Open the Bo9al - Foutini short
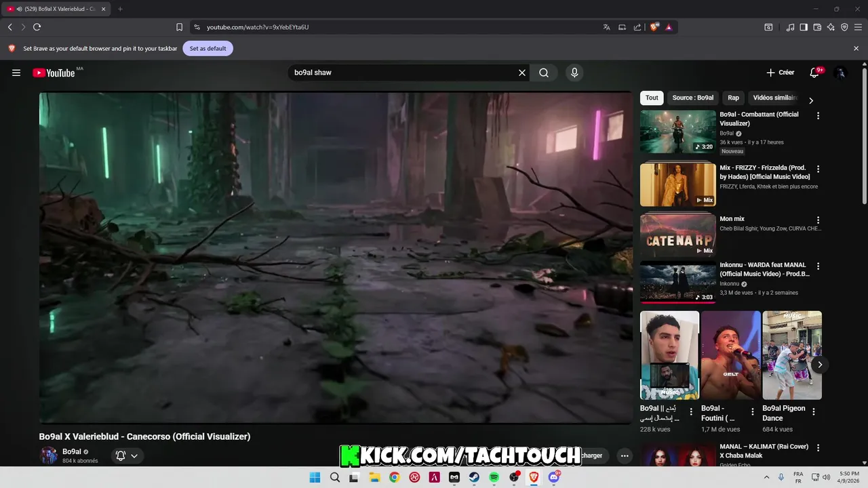This screenshot has height=488, width=868. tap(731, 355)
